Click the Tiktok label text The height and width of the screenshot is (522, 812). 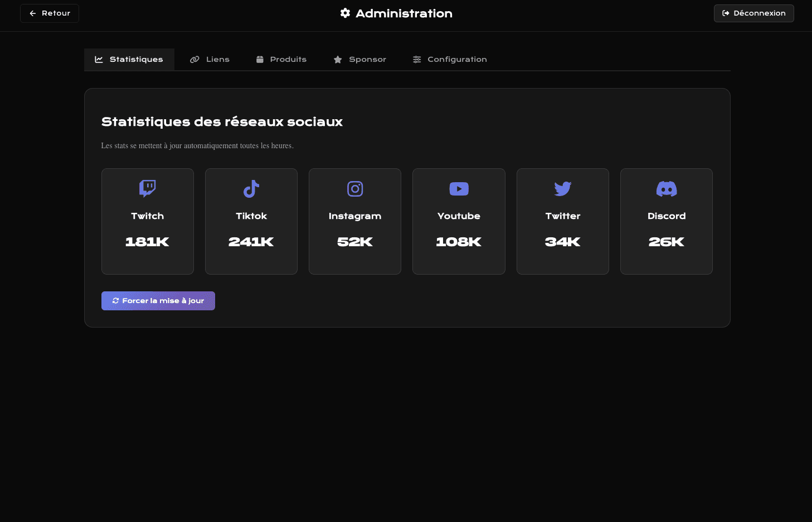tap(251, 216)
